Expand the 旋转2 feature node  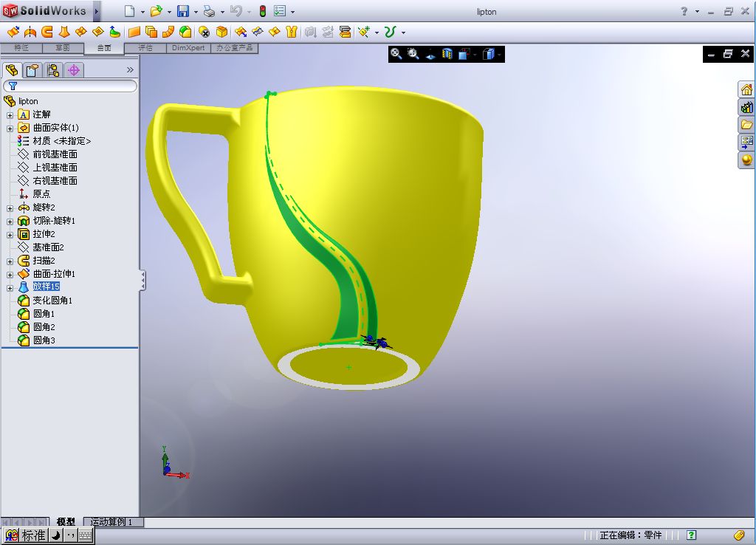pyautogui.click(x=10, y=208)
